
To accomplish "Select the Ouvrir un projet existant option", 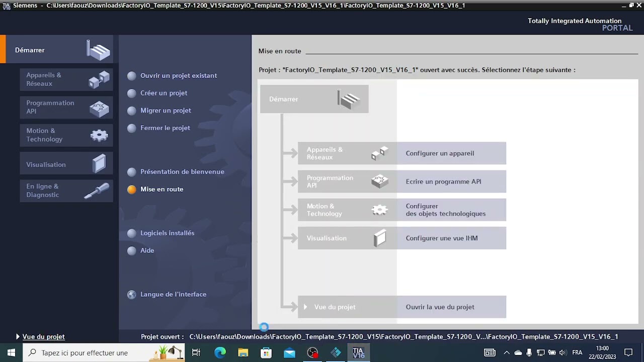I will [172, 75].
